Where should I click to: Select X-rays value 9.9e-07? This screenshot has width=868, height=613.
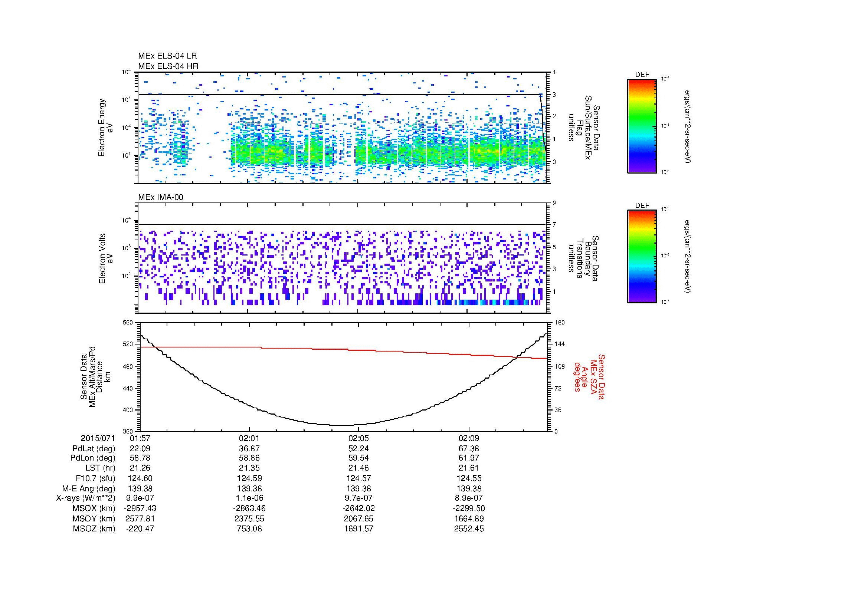(x=140, y=498)
